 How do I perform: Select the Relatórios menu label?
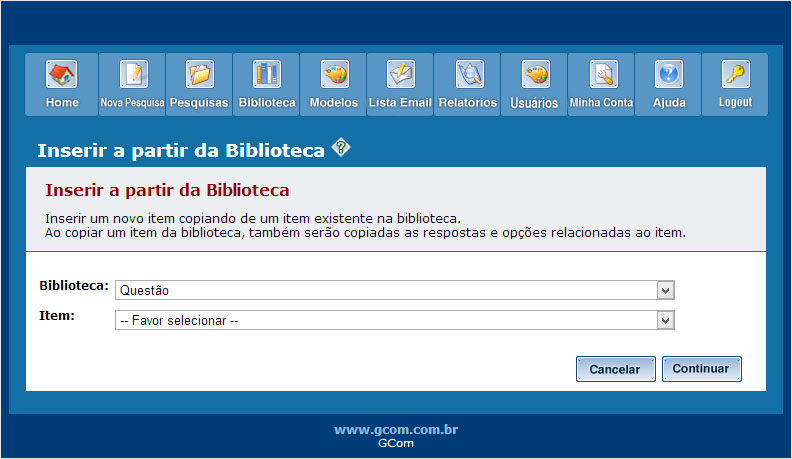468,103
